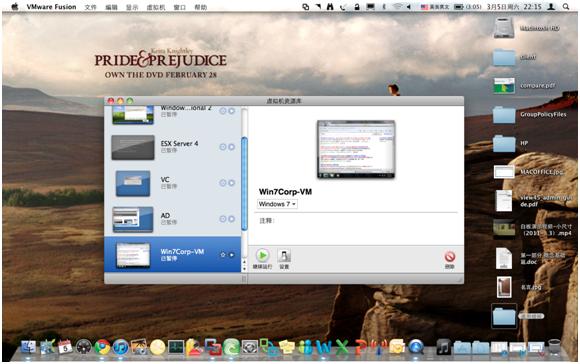Open the 虚拟机 (Virtual Machine) menu

[156, 7]
